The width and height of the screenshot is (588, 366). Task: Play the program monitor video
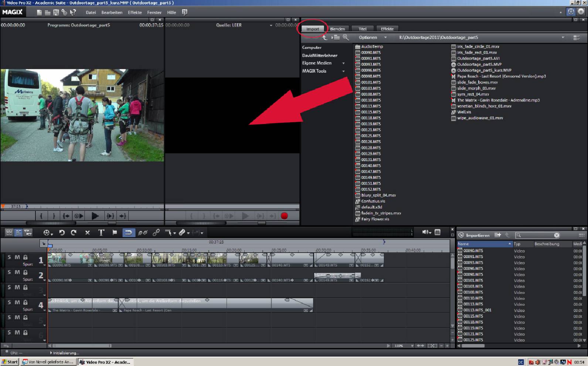[x=95, y=216]
